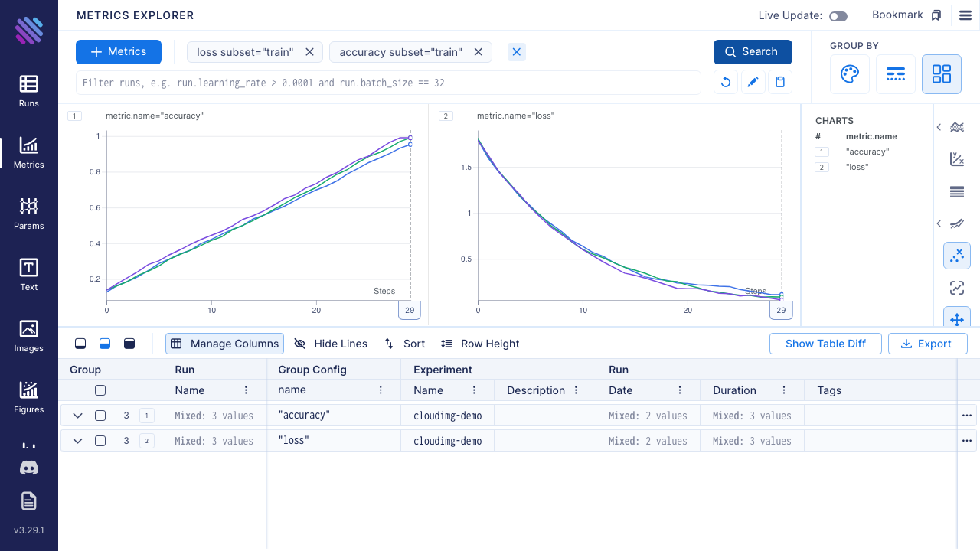Open the documentation icon in sidebar
Image resolution: width=980 pixels, height=551 pixels.
pyautogui.click(x=29, y=501)
